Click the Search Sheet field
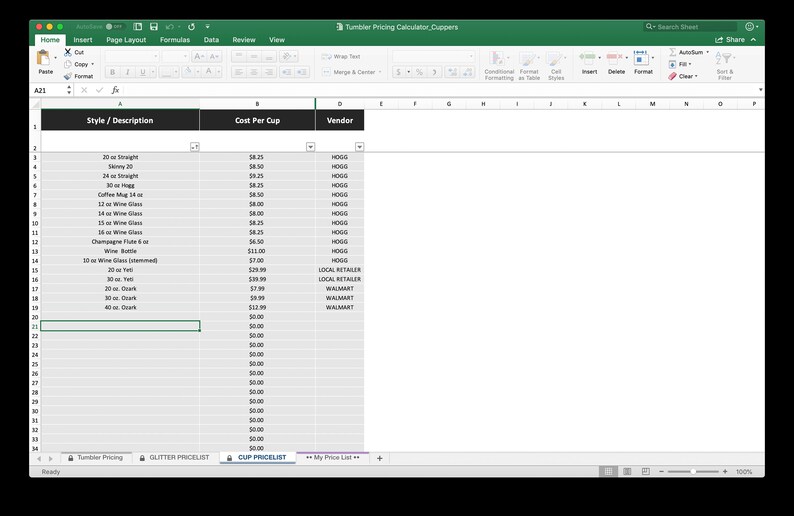This screenshot has width=794, height=516. click(691, 27)
